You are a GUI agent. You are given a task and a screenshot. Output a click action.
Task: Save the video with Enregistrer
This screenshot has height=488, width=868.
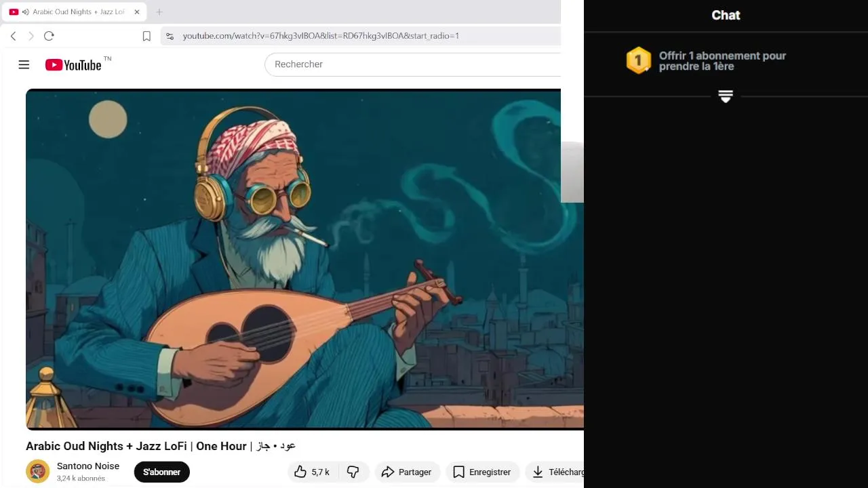(x=481, y=472)
